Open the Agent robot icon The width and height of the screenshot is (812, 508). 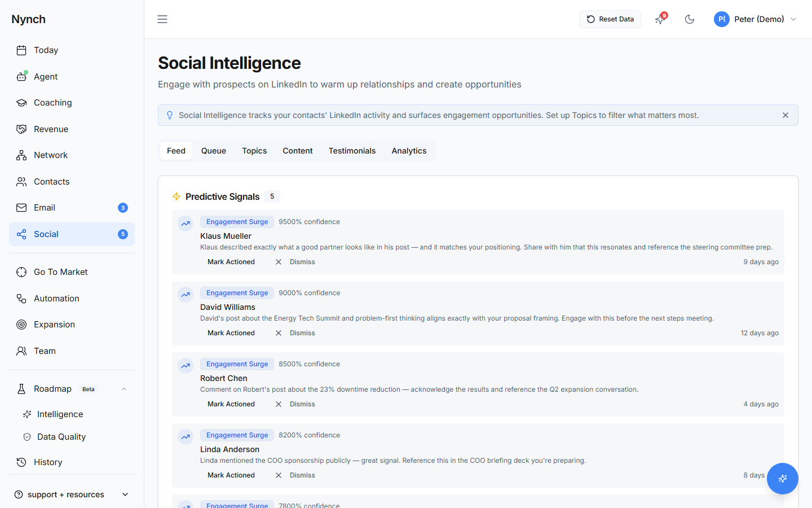(x=21, y=77)
